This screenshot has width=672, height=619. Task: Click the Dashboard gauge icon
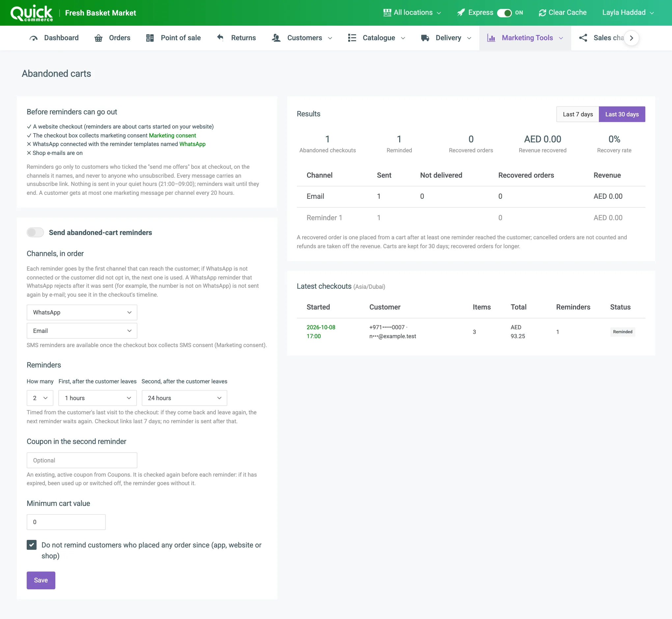[34, 38]
